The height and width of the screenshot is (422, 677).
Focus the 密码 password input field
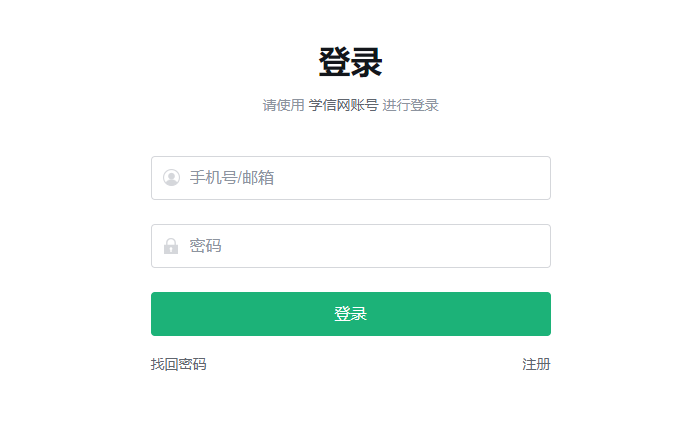point(350,246)
